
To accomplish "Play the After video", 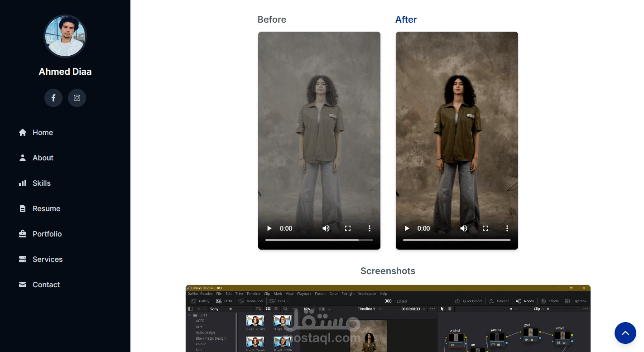I will click(x=407, y=228).
